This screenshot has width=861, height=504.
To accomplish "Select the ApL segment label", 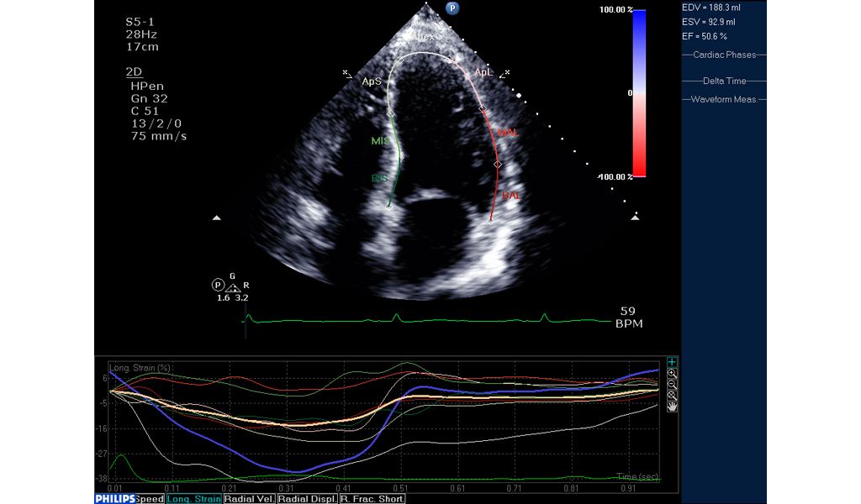I will click(x=483, y=72).
